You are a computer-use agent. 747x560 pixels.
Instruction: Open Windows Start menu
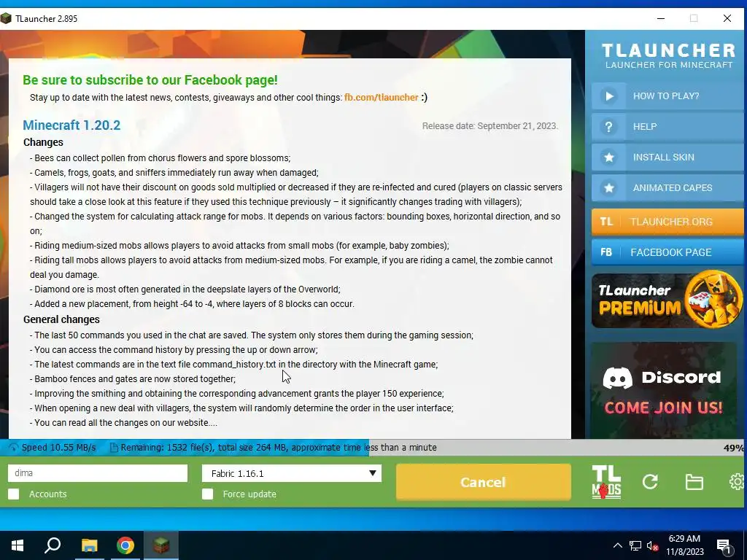coord(18,545)
